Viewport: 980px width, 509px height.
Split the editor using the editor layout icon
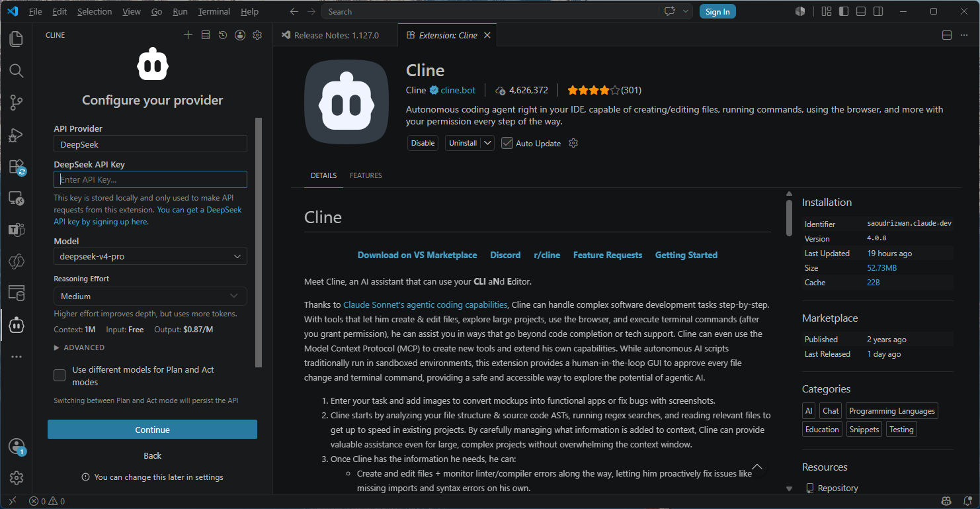click(x=947, y=35)
